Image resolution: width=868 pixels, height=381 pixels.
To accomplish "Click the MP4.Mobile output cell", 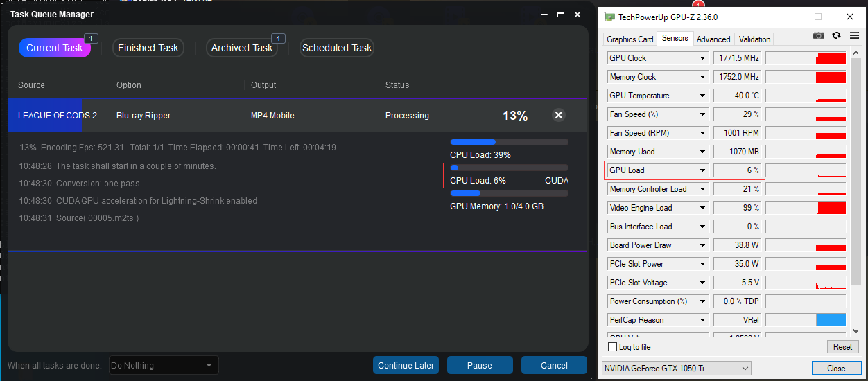I will pyautogui.click(x=272, y=116).
